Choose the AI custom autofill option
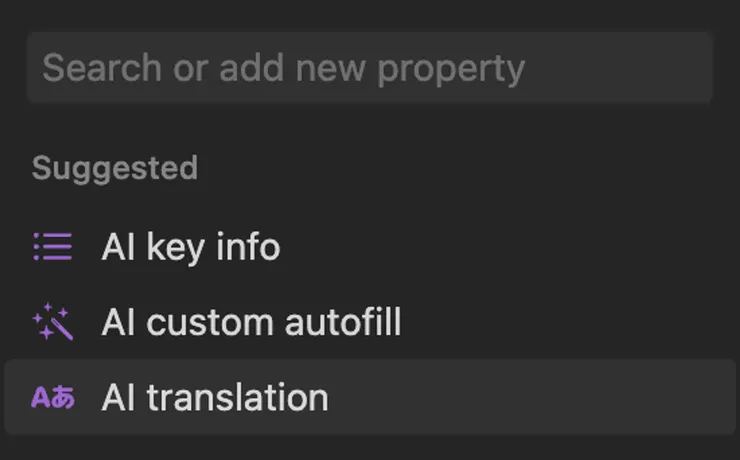This screenshot has height=460, width=740. click(251, 322)
